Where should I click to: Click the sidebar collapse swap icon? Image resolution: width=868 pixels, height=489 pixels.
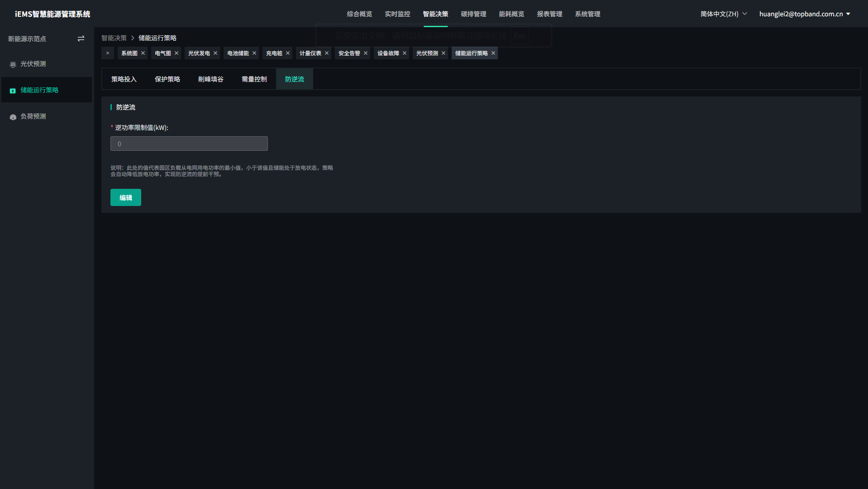coord(81,39)
